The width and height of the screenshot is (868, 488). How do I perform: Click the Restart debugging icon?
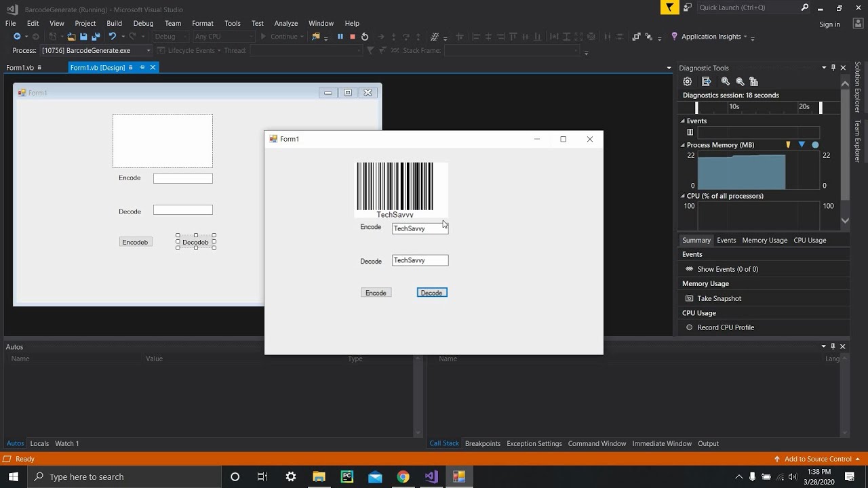point(365,37)
